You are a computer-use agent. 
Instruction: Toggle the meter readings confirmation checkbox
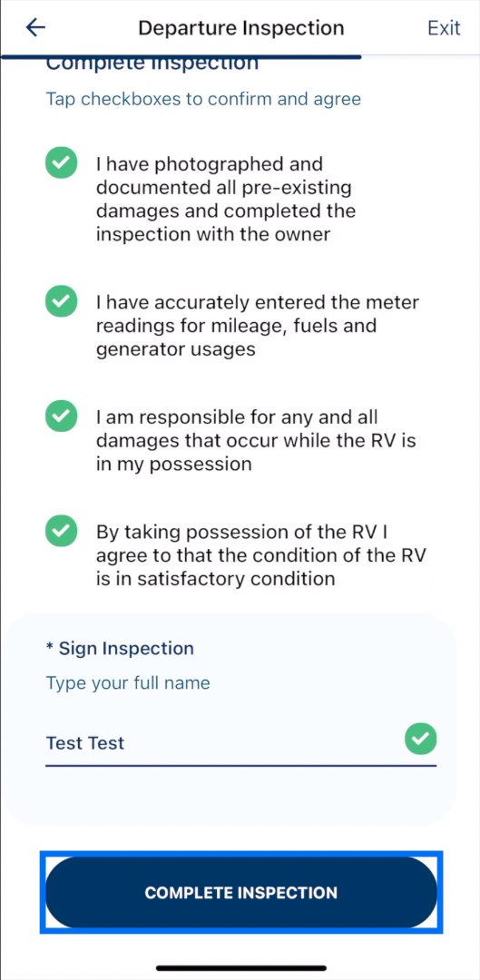(x=62, y=303)
